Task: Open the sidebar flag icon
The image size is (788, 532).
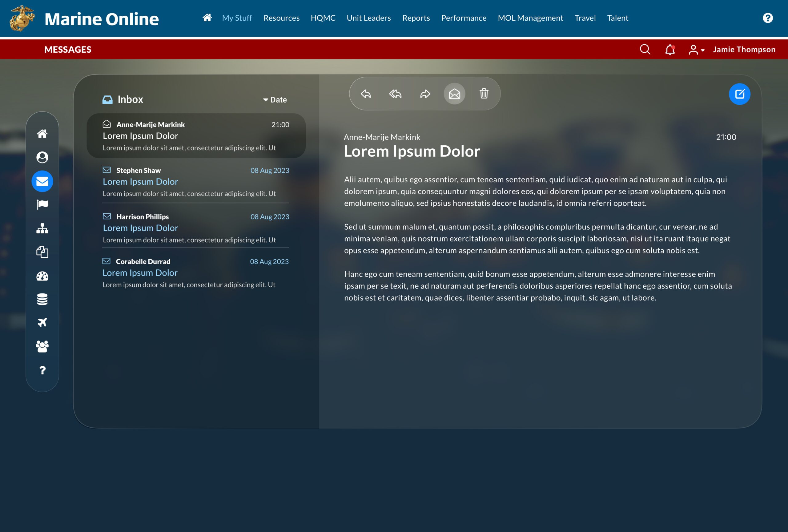Action: (x=42, y=204)
